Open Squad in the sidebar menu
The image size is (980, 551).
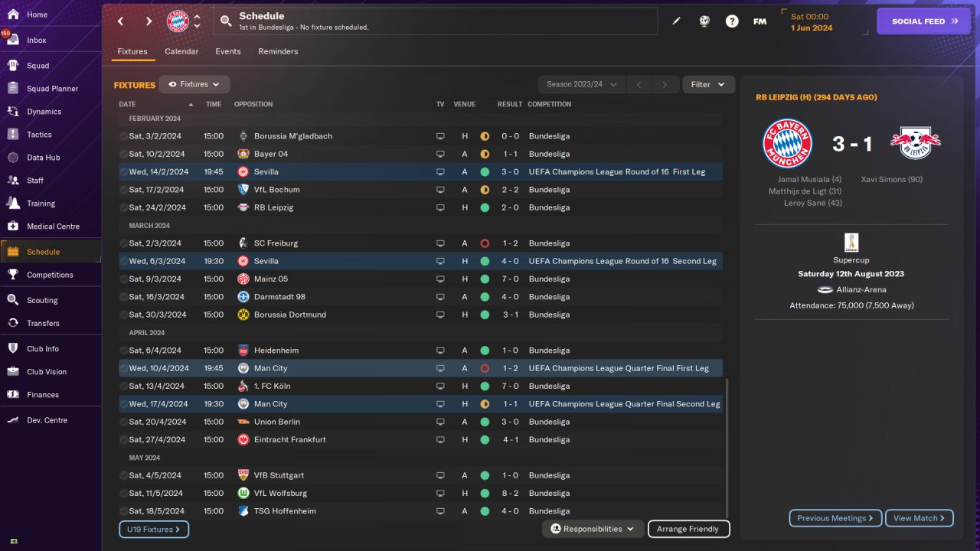(38, 66)
